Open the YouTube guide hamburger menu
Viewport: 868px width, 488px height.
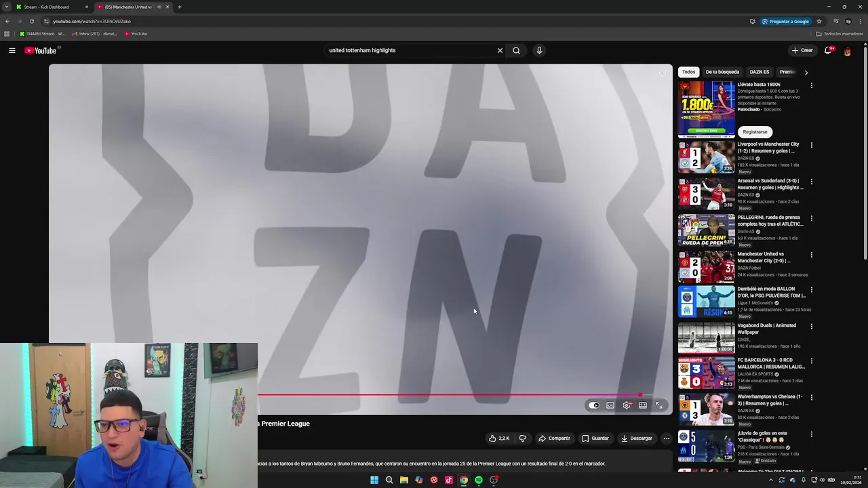tap(12, 50)
